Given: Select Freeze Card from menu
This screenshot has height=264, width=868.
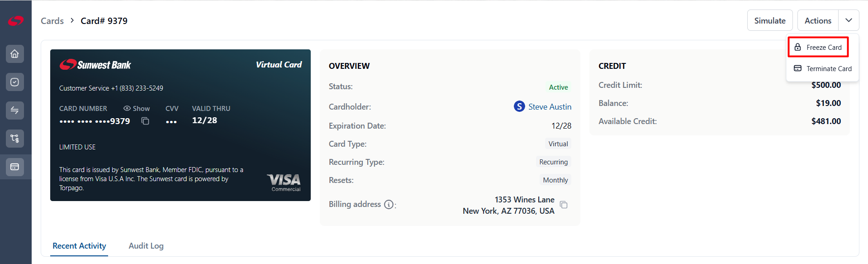Looking at the screenshot, I should point(818,47).
